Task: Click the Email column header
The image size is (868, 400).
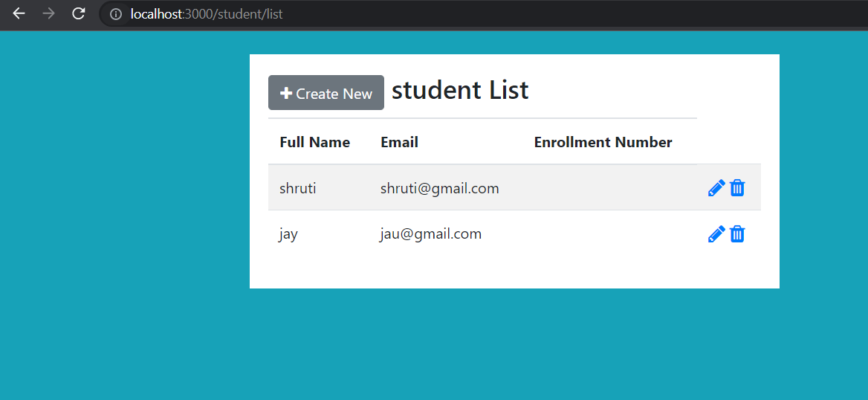Action: tap(399, 142)
